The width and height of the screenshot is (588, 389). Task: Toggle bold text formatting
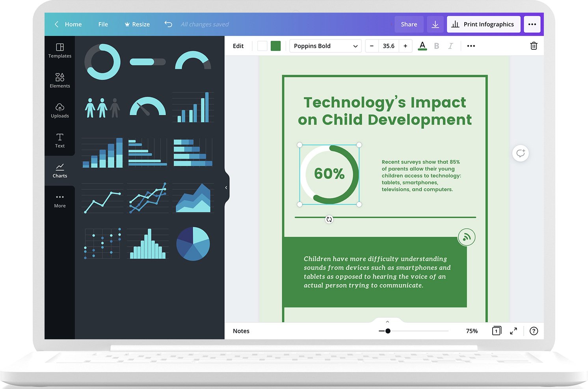coord(436,46)
